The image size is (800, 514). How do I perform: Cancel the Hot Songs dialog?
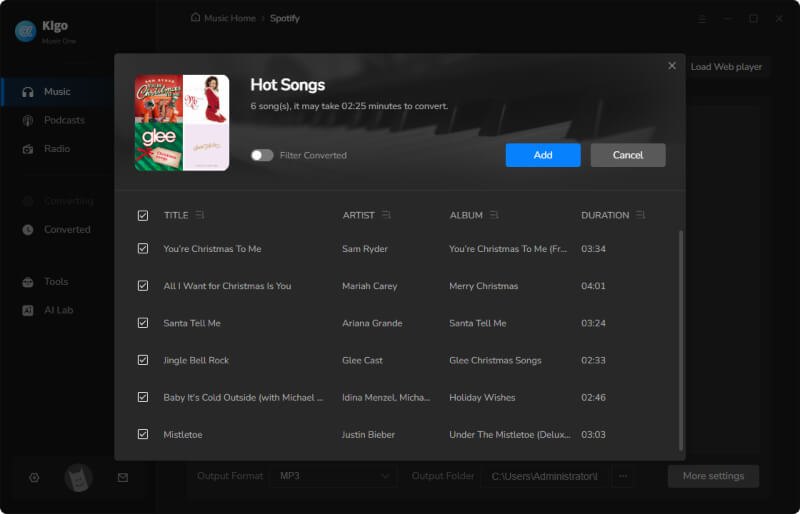pos(628,155)
